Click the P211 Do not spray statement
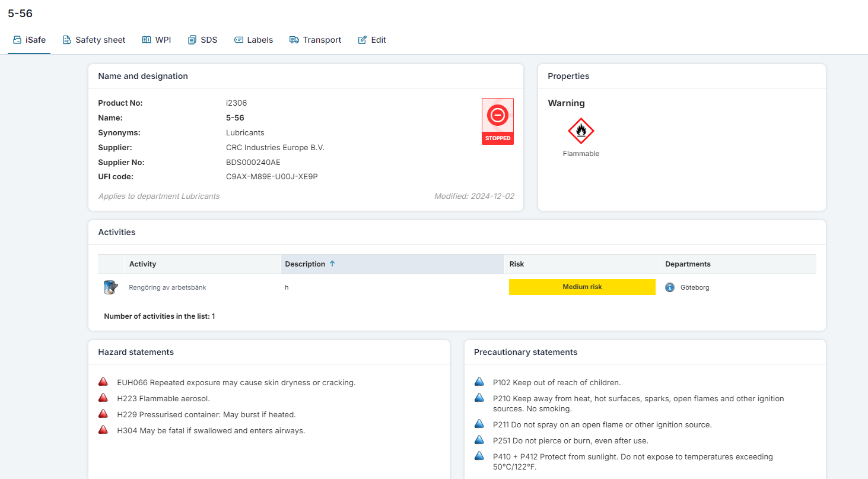This screenshot has height=479, width=868. tap(602, 424)
